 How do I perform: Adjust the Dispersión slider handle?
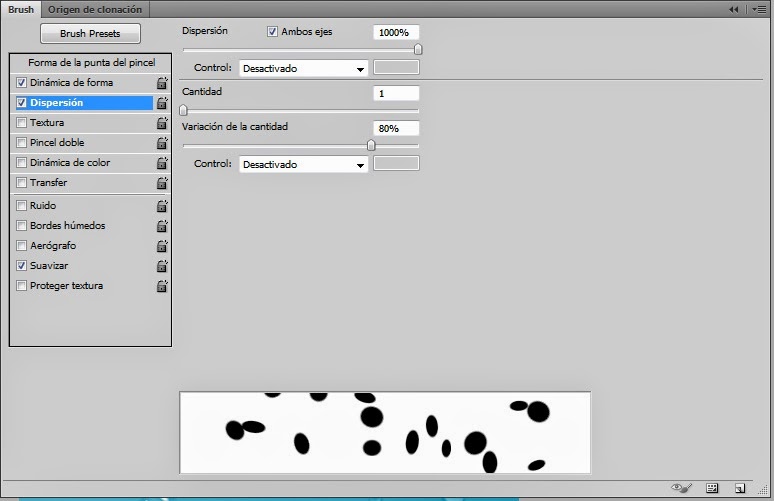point(418,49)
